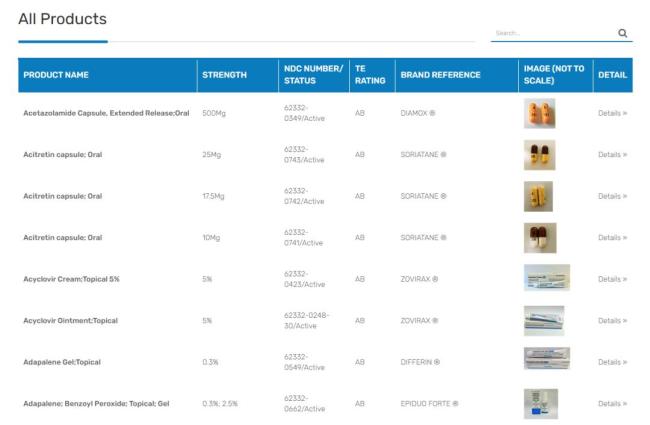Viewport: 650px width, 425px height.
Task: Click the 25Mg strength value
Action: (x=211, y=155)
